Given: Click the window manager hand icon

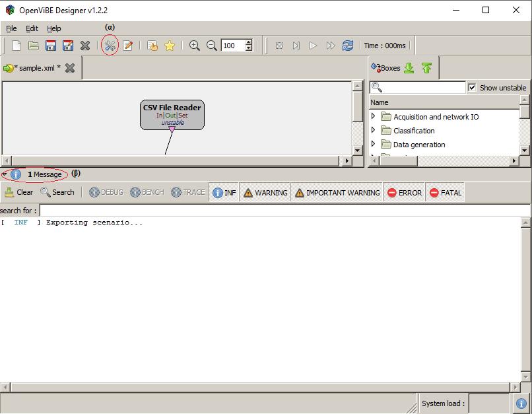Looking at the screenshot, I should (152, 46).
